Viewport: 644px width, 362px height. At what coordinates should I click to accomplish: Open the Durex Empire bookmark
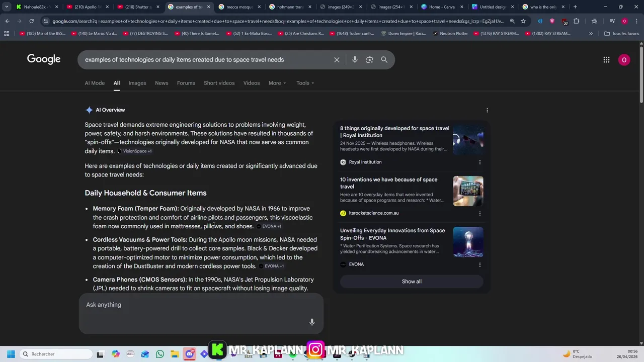[403, 33]
